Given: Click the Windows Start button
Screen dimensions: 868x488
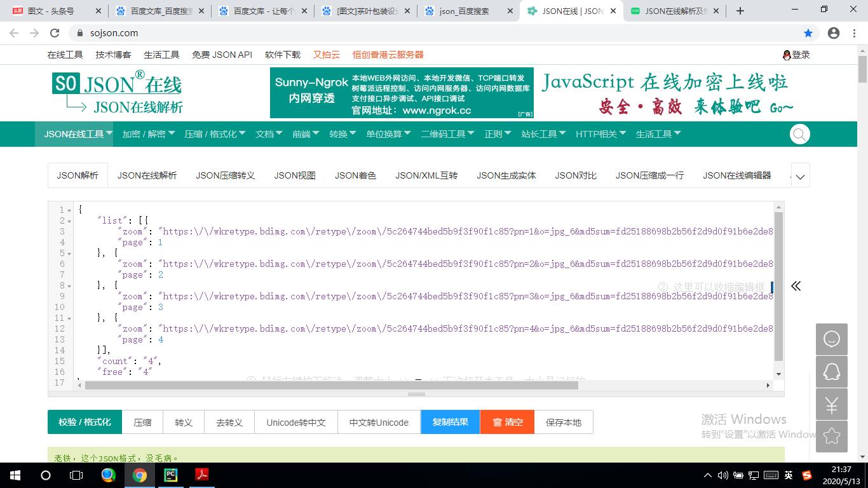Looking at the screenshot, I should pyautogui.click(x=14, y=475).
